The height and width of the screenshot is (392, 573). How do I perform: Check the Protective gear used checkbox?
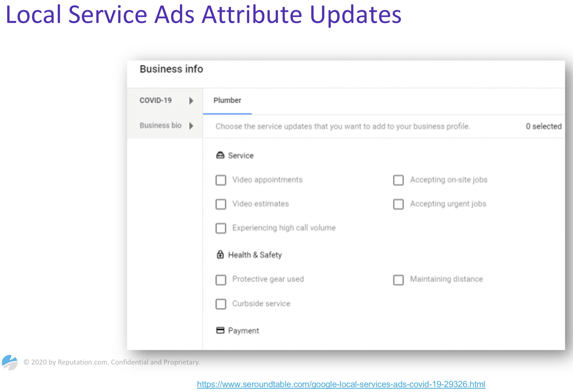[221, 279]
